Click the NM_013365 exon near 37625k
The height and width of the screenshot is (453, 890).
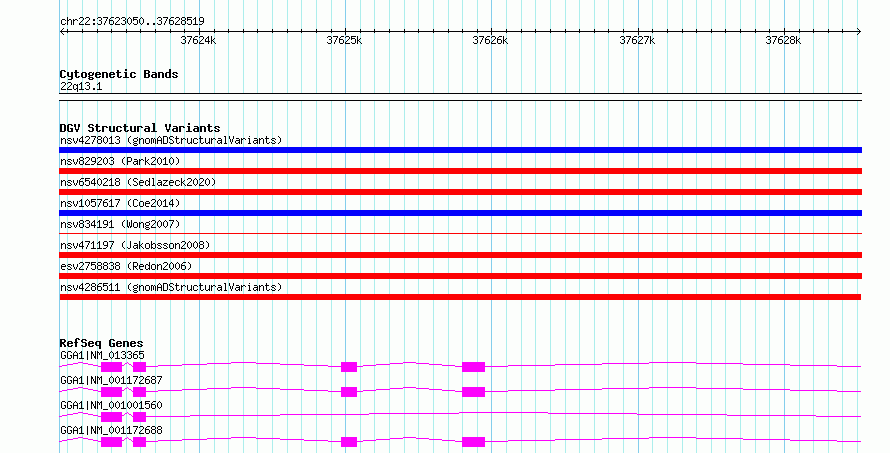point(349,367)
